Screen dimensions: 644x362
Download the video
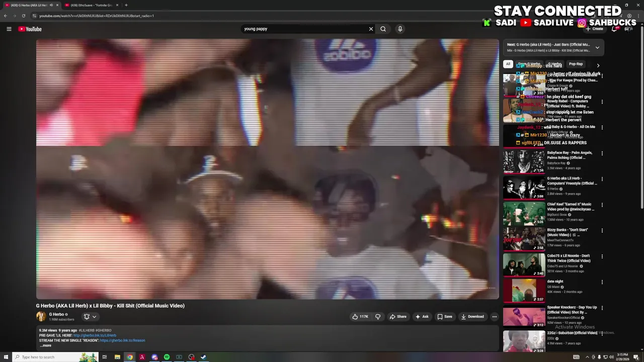(x=472, y=317)
